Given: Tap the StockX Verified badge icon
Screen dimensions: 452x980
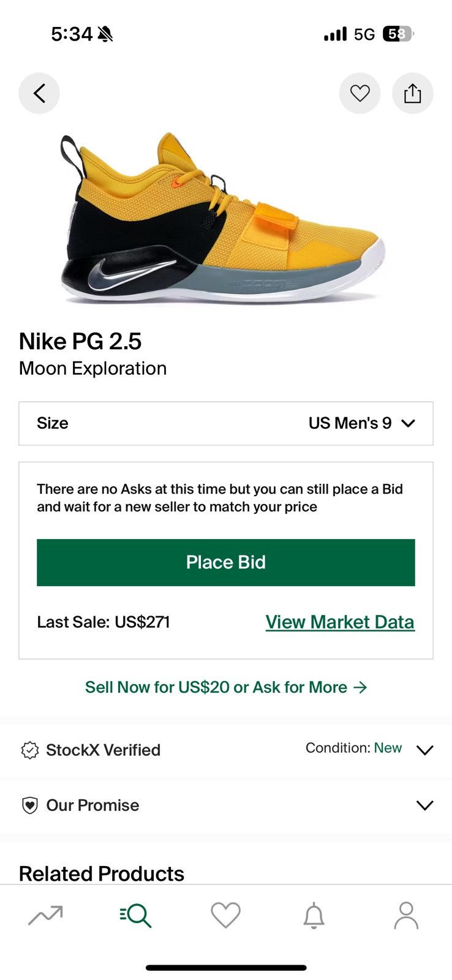Looking at the screenshot, I should (30, 750).
